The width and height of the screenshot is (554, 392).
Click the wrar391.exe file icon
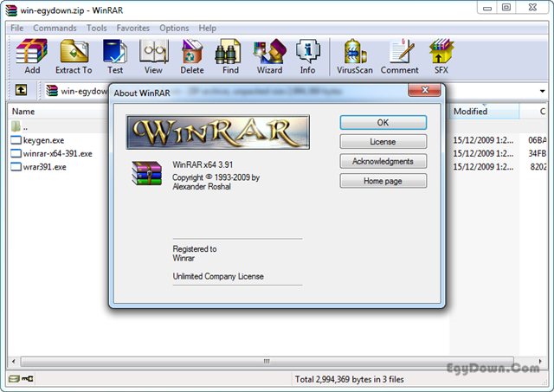(x=16, y=167)
